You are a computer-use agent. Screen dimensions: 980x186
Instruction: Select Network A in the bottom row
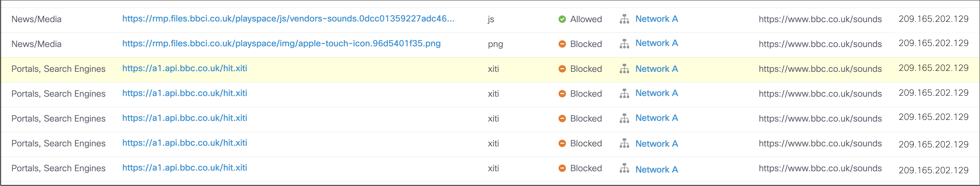point(657,170)
